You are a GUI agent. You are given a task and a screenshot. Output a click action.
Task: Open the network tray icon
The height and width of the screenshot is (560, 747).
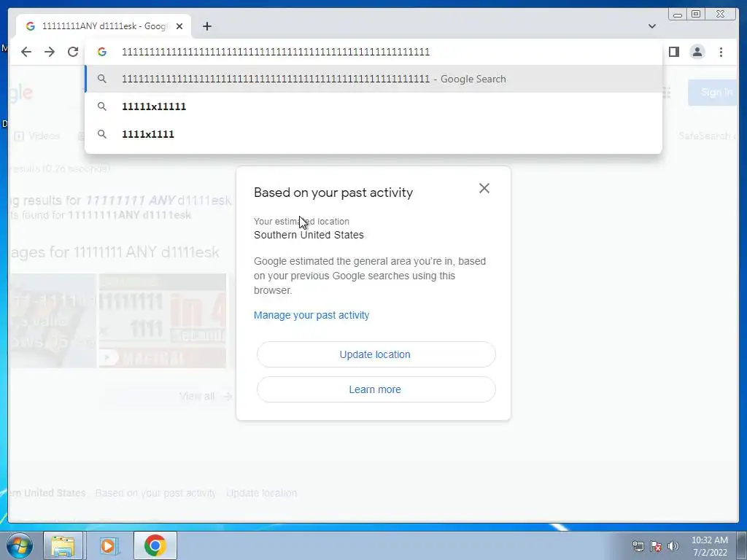[638, 546]
